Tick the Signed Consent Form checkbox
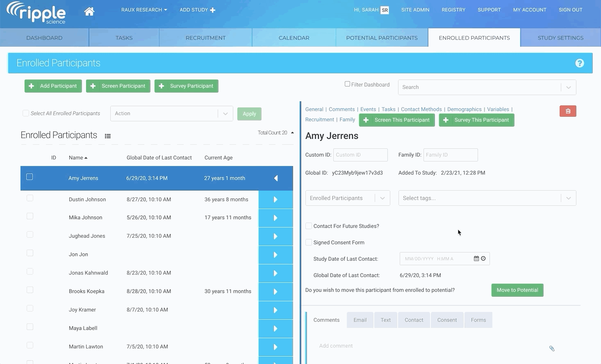The height and width of the screenshot is (364, 601). click(x=309, y=242)
